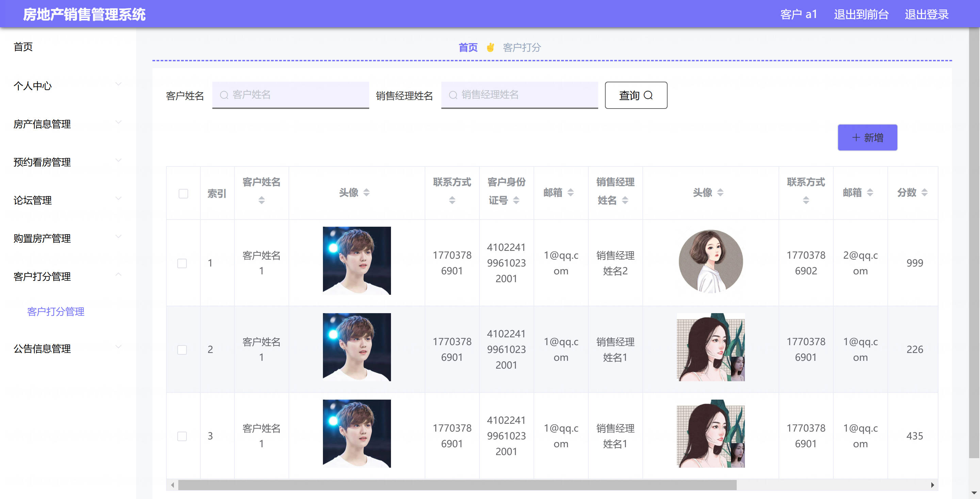Open 首页 in the sidebar
Viewport: 980px width, 499px height.
point(23,47)
